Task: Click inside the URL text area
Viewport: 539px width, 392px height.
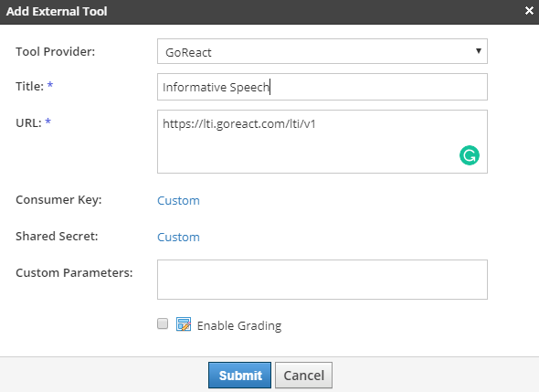Action: 322,142
